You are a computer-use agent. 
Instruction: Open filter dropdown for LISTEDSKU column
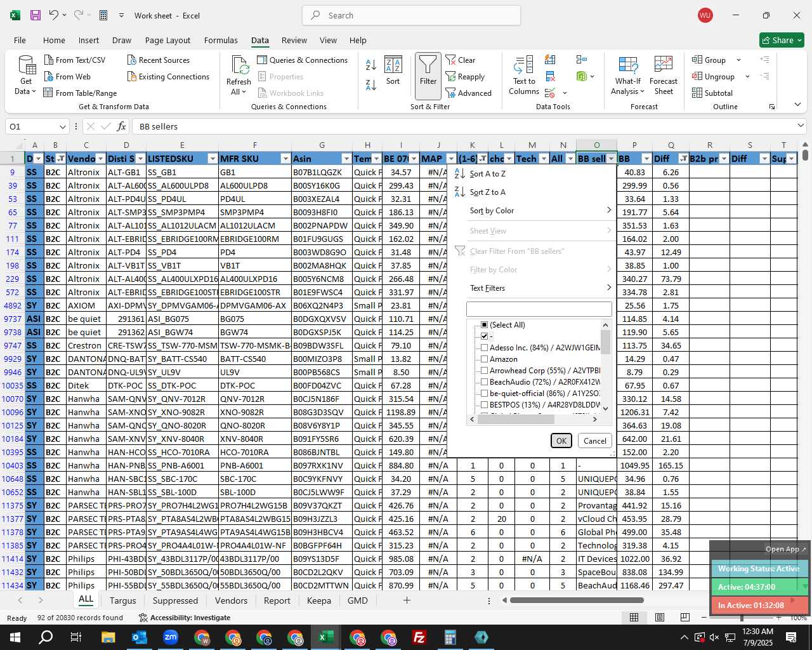213,159
